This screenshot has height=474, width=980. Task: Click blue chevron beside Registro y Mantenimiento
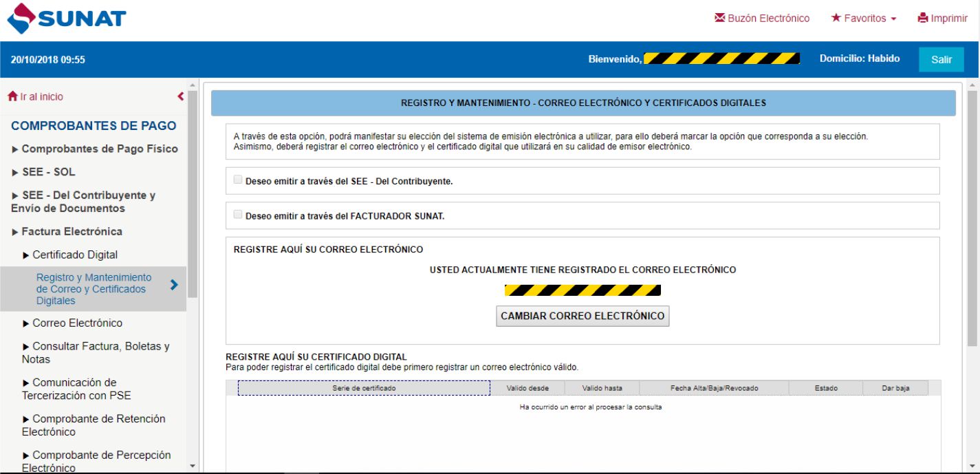point(174,285)
